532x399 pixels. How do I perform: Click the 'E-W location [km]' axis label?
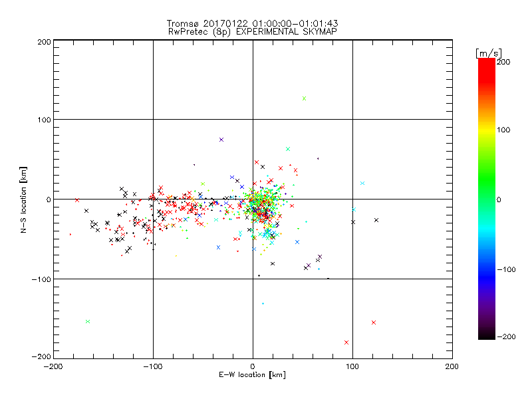coord(252,375)
